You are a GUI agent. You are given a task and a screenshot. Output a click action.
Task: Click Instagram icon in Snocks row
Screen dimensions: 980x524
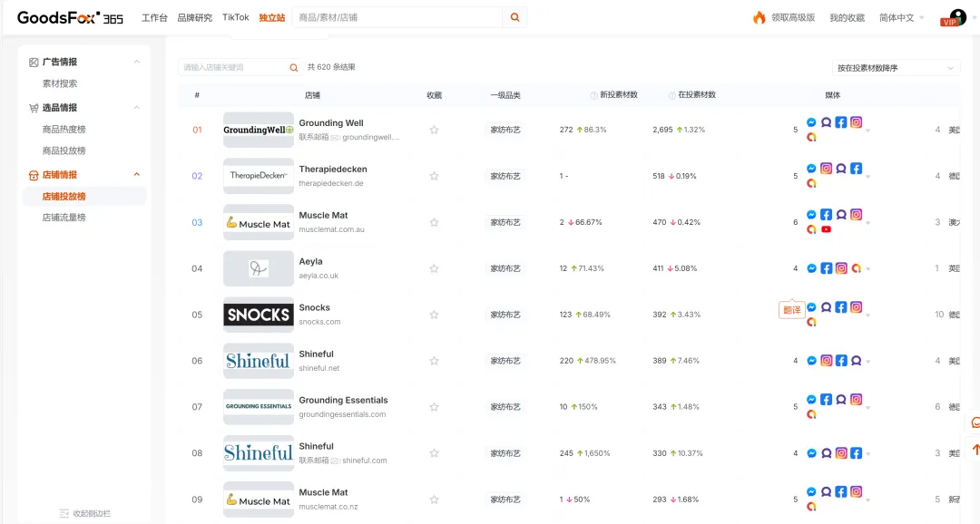coord(857,307)
